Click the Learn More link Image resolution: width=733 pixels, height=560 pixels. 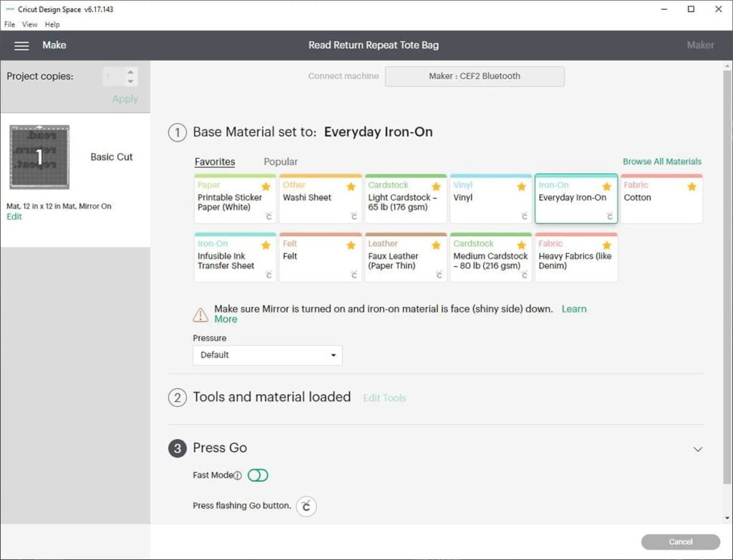coord(400,314)
